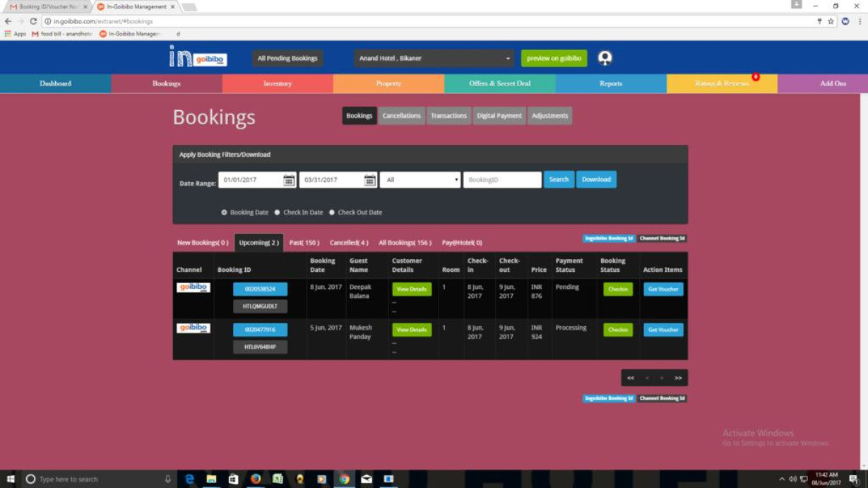Screen dimensions: 868x488
Task: Show the Pay@Hotel (0) tab
Action: [x=462, y=243]
